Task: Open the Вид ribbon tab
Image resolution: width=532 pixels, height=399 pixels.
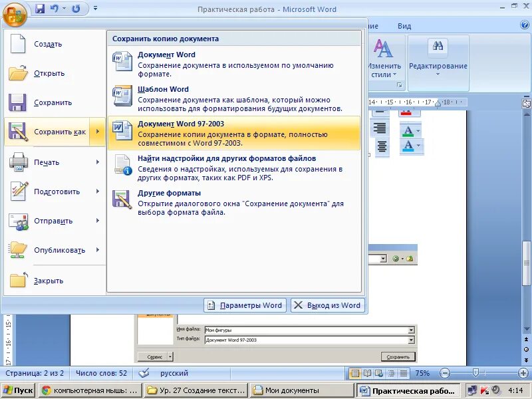Action: coord(404,26)
